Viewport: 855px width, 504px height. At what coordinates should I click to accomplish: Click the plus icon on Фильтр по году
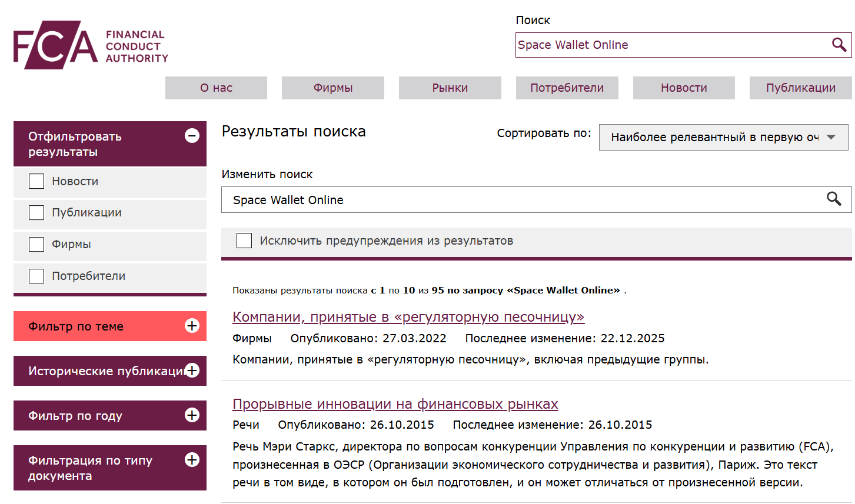pyautogui.click(x=192, y=415)
